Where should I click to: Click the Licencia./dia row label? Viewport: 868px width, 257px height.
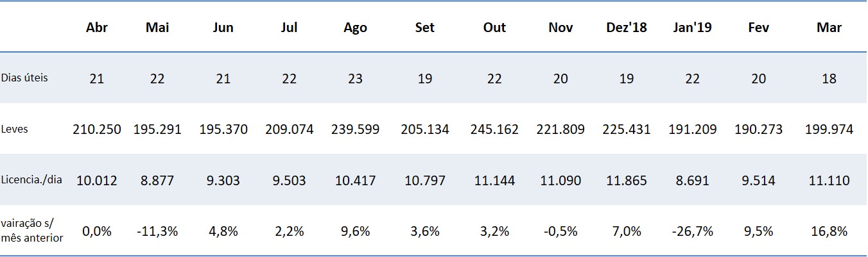[x=31, y=180]
